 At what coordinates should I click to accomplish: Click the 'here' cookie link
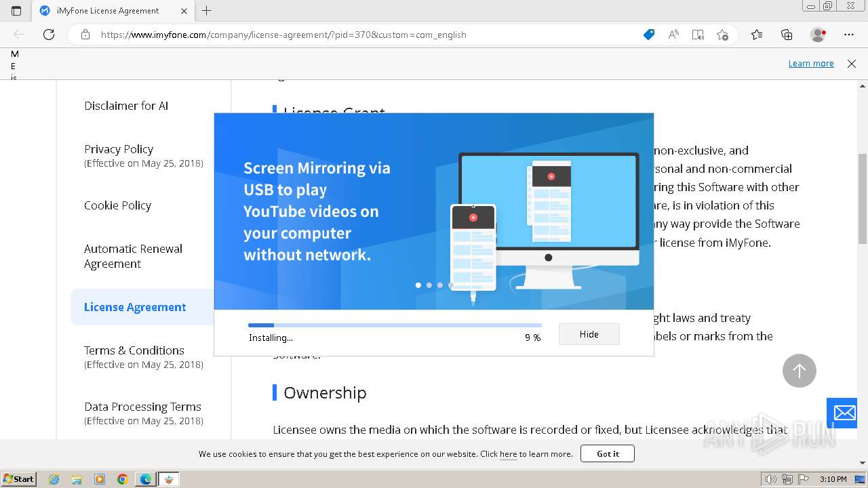(x=509, y=454)
